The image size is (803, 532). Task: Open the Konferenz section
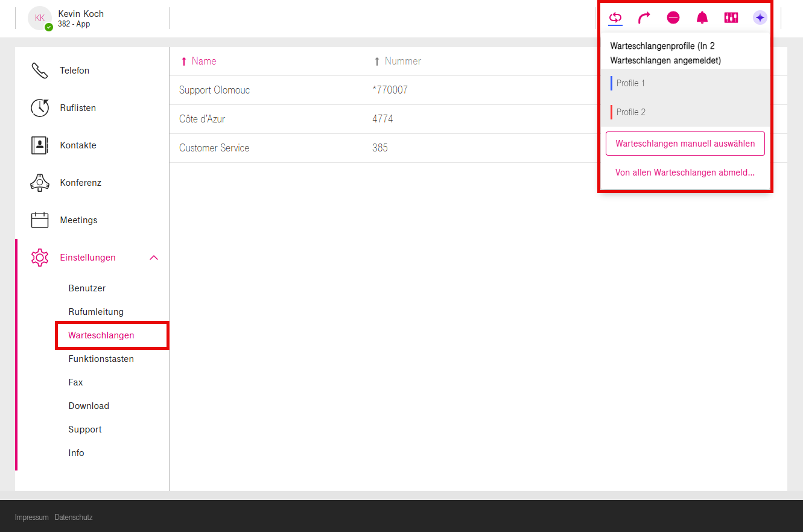click(x=80, y=183)
